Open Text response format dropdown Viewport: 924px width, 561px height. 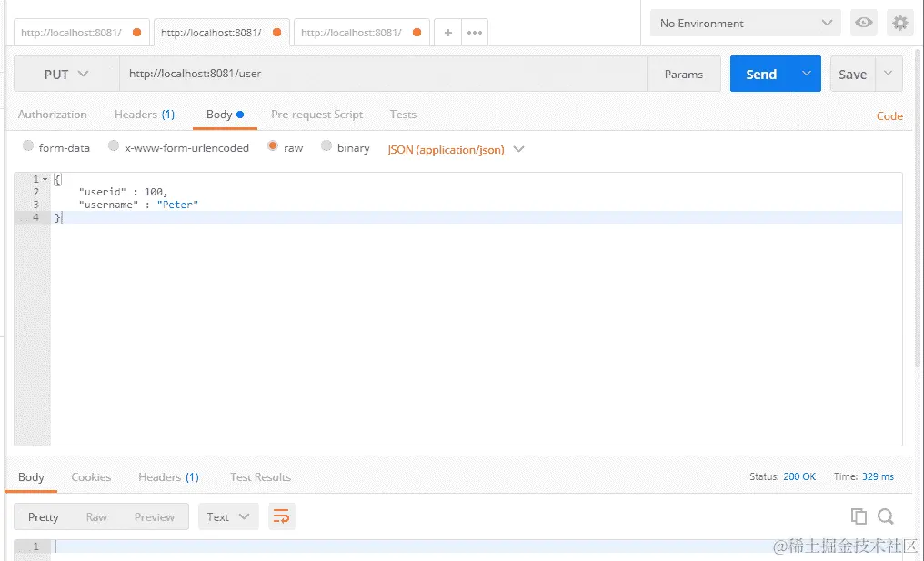228,516
